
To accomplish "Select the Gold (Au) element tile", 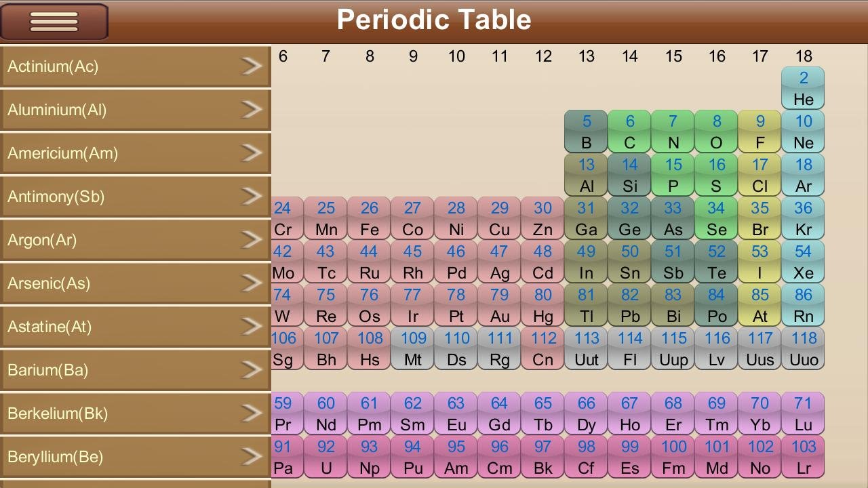I will tap(499, 305).
